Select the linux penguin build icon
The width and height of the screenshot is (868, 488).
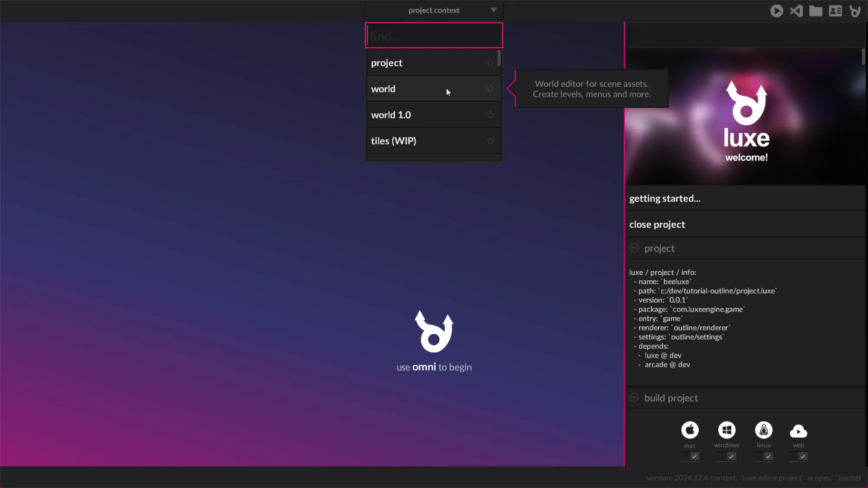point(763,430)
